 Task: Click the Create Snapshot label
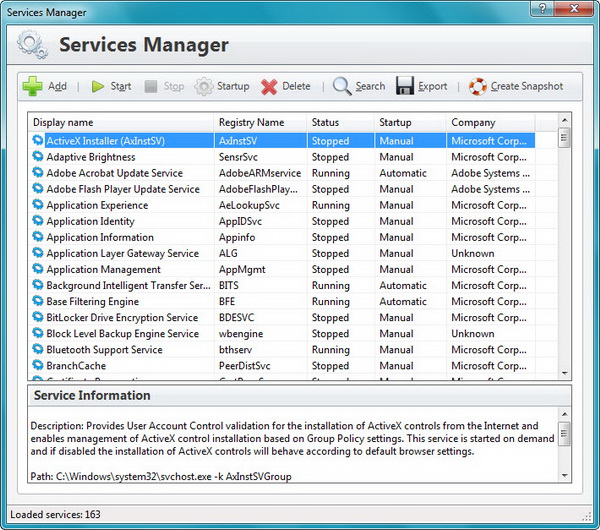[x=527, y=86]
